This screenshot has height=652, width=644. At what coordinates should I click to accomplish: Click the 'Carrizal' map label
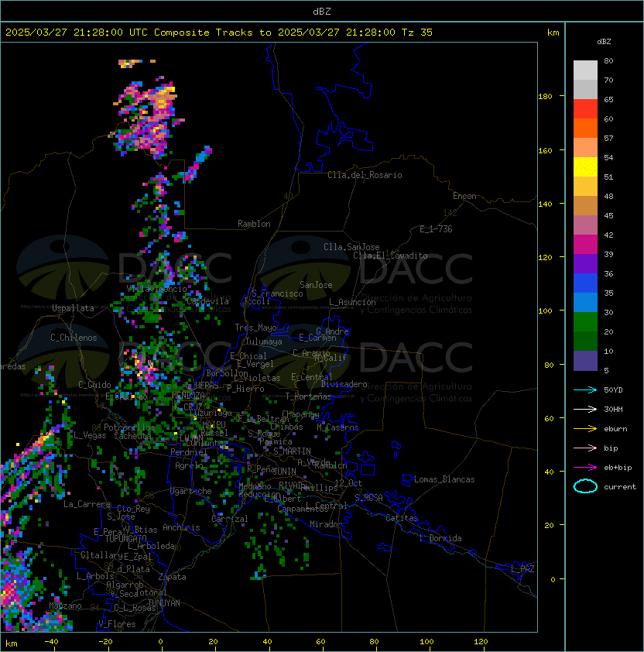tap(229, 519)
